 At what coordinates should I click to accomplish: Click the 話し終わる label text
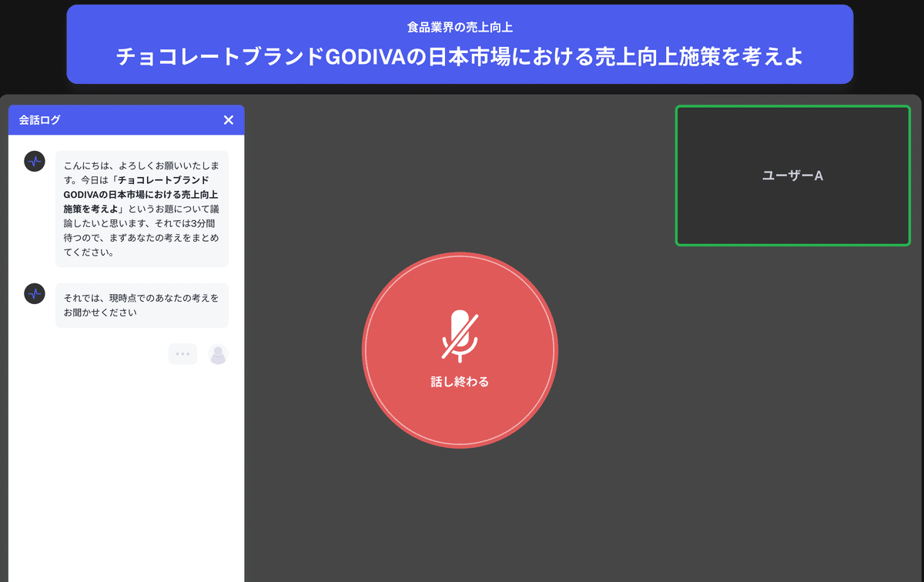pyautogui.click(x=460, y=382)
